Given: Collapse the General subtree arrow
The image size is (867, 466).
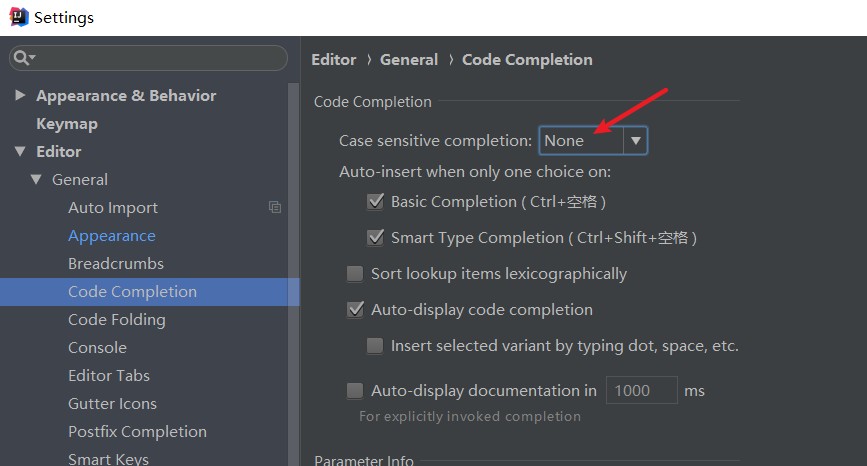Looking at the screenshot, I should coord(36,180).
